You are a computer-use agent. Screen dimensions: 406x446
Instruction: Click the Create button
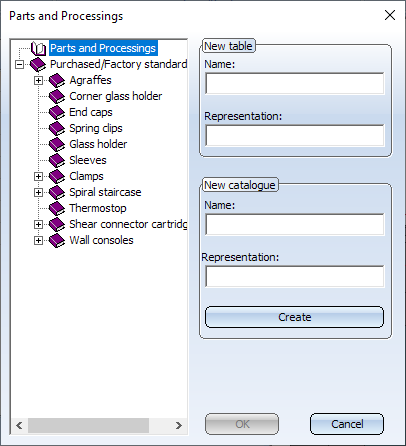pyautogui.click(x=294, y=317)
